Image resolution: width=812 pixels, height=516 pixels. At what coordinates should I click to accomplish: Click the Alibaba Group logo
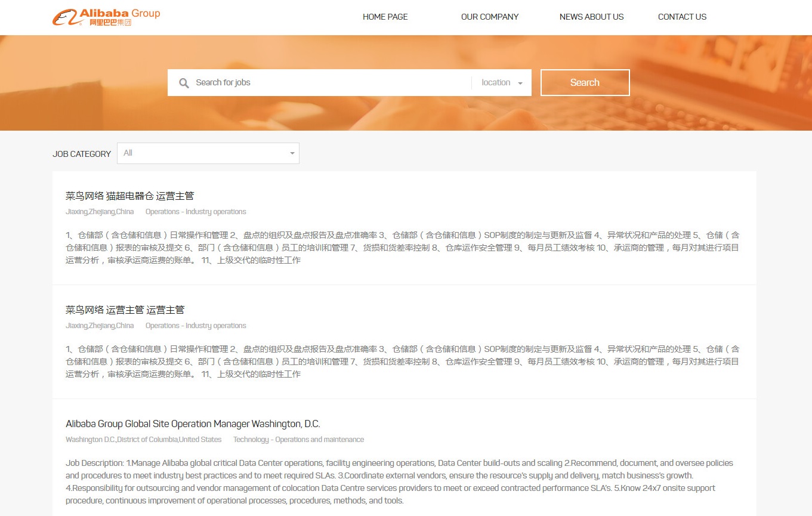click(106, 17)
